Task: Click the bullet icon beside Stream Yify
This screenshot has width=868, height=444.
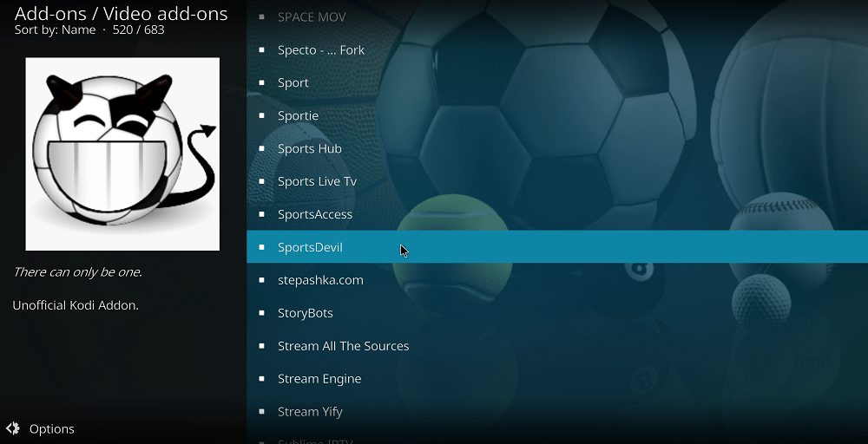Action: pos(261,411)
